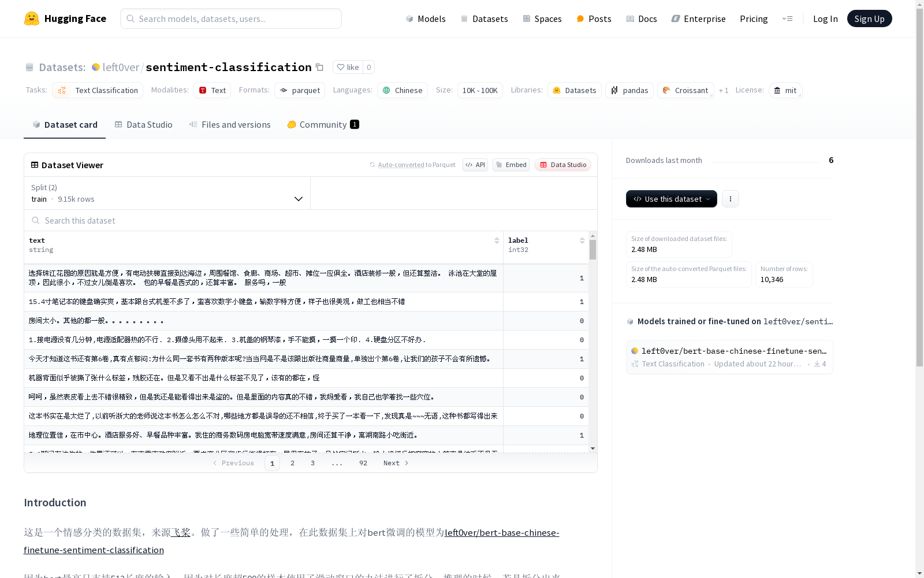Copy dataset name with the copy icon
Image resolution: width=924 pixels, height=578 pixels.
pyautogui.click(x=319, y=67)
